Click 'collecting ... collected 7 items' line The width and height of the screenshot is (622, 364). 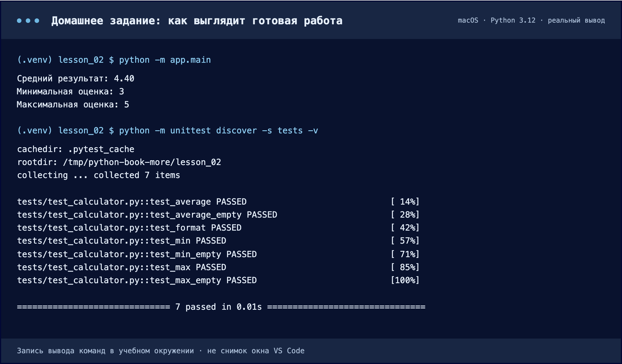coord(98,175)
